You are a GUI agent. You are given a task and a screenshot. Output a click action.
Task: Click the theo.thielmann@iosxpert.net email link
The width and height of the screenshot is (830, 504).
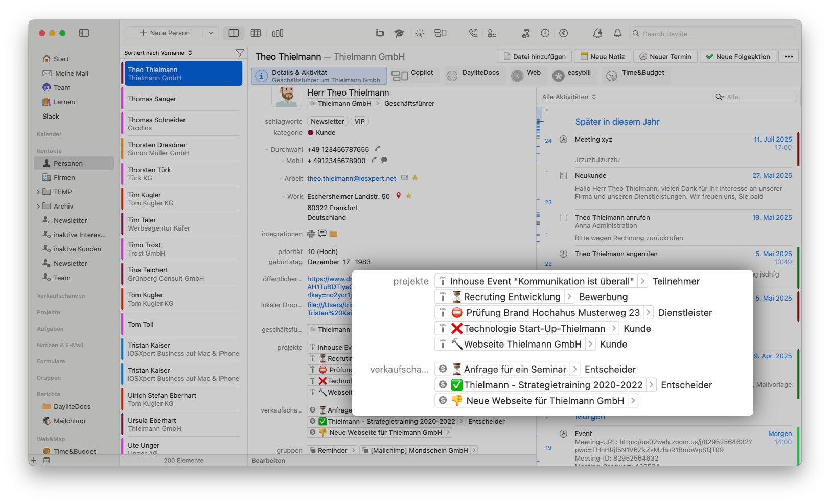[x=352, y=179]
